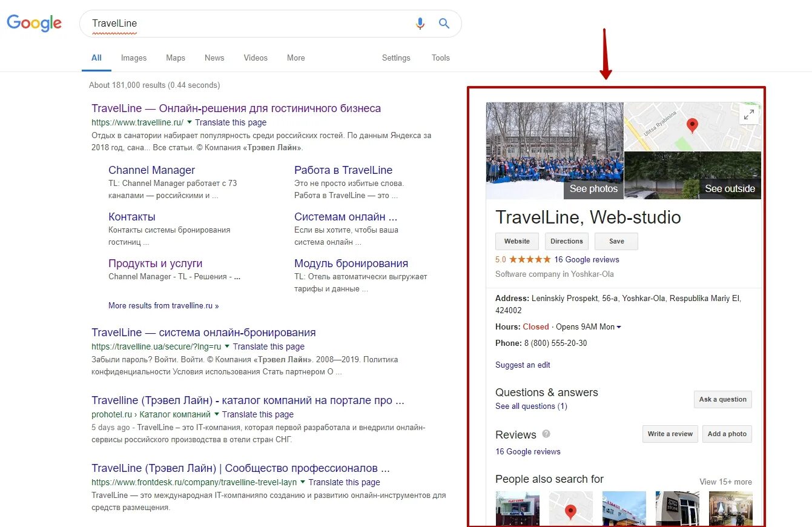Click the blue search magnifier icon

pyautogui.click(x=444, y=24)
